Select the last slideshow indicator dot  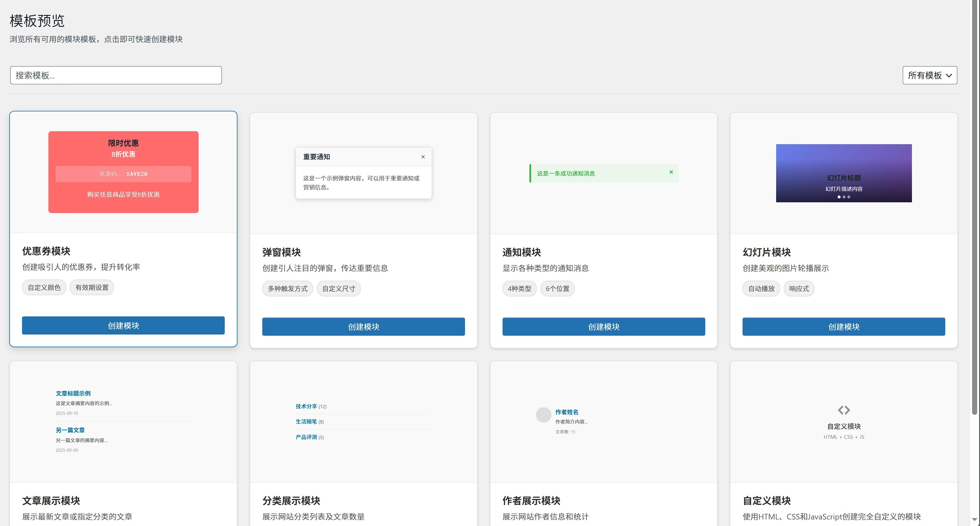(x=849, y=197)
